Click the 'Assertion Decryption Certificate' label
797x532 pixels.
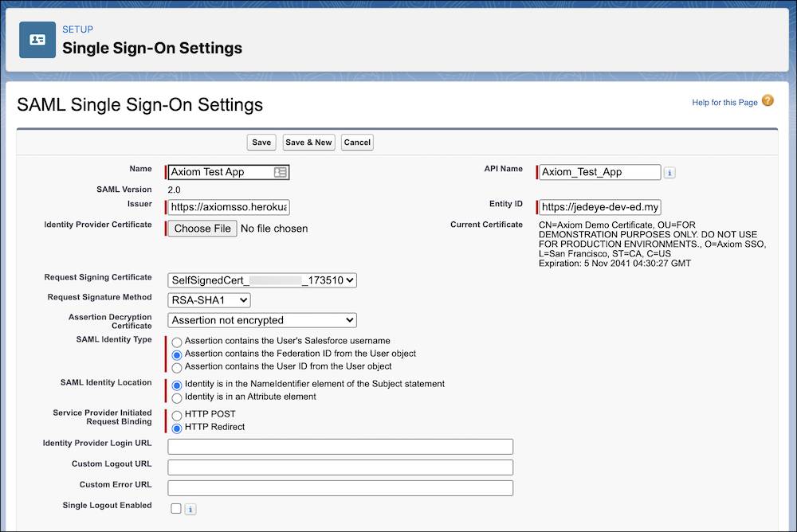[110, 321]
